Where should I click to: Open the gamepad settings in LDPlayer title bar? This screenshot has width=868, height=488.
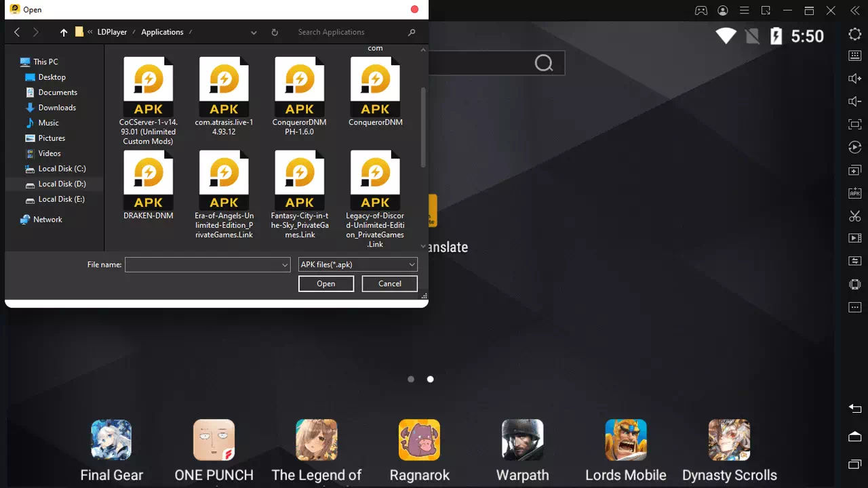coord(701,10)
